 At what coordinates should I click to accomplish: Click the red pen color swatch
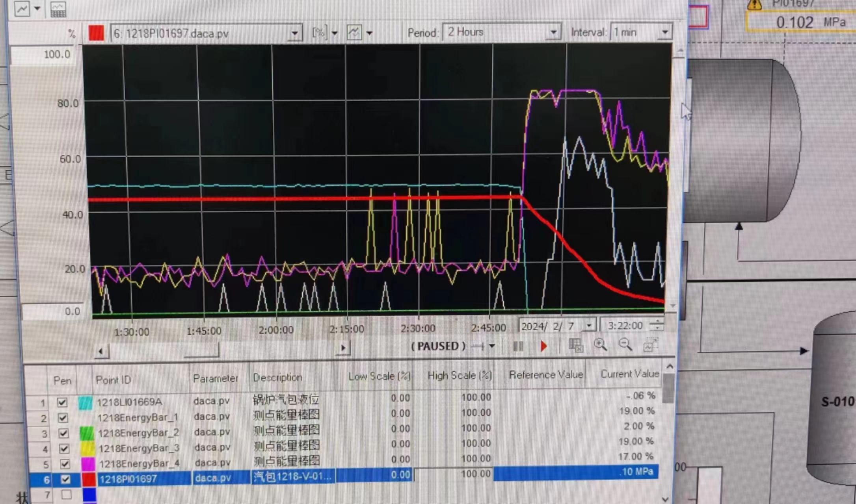[x=96, y=33]
